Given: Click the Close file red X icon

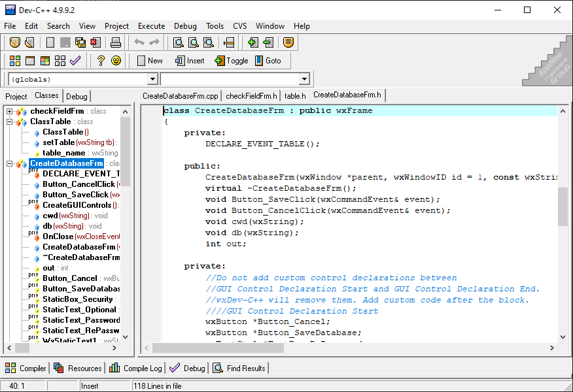Looking at the screenshot, I should [x=95, y=42].
